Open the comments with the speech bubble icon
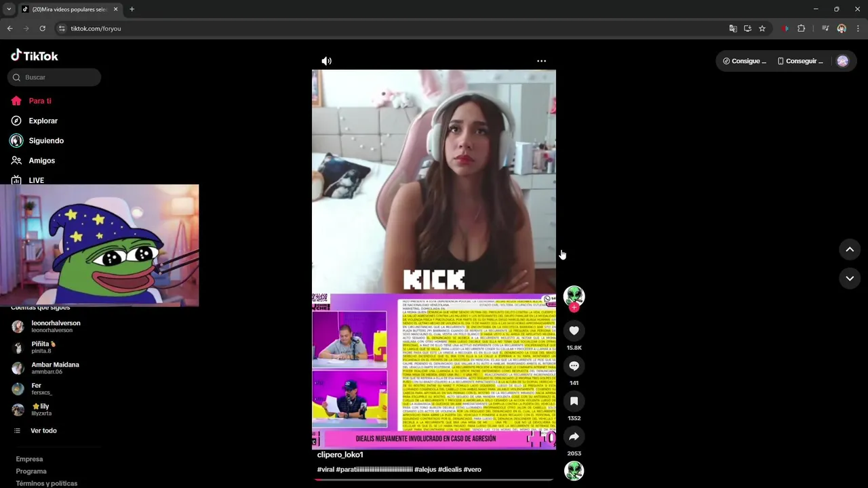The height and width of the screenshot is (488, 868). coord(574,366)
